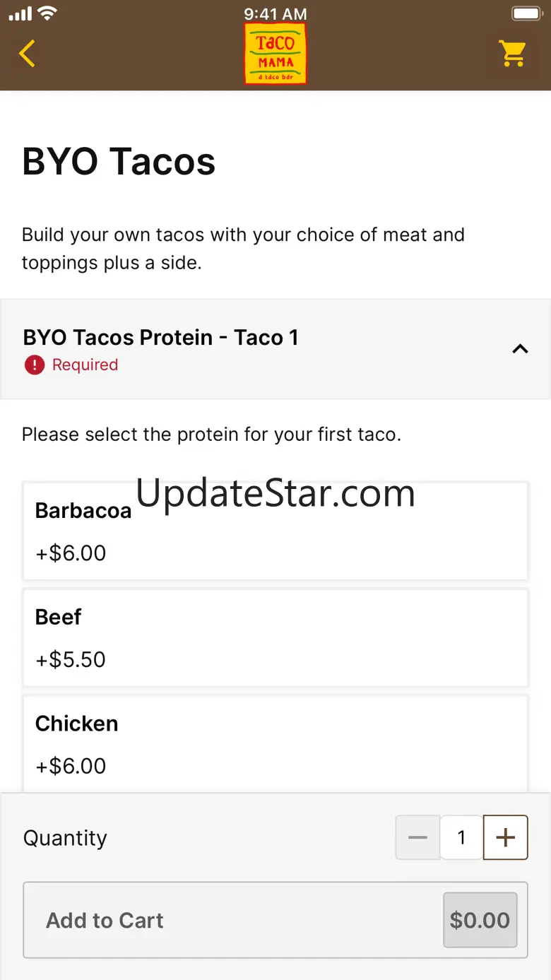The height and width of the screenshot is (980, 551).
Task: Decrease quantity with the minus button
Action: 417,837
